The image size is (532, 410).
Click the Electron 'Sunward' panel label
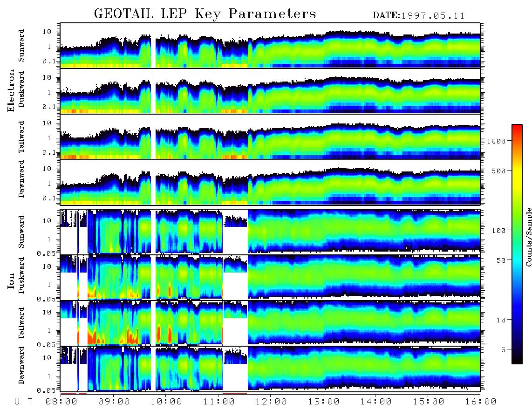[21, 46]
